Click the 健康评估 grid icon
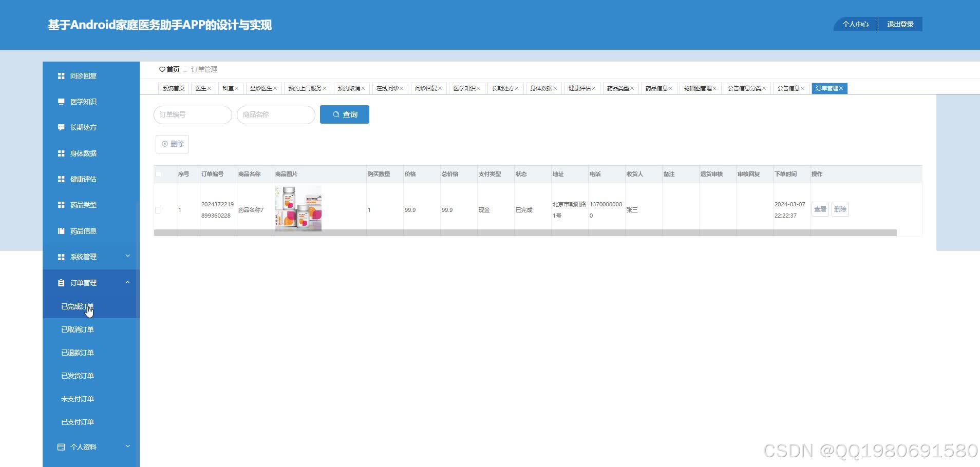 [61, 179]
